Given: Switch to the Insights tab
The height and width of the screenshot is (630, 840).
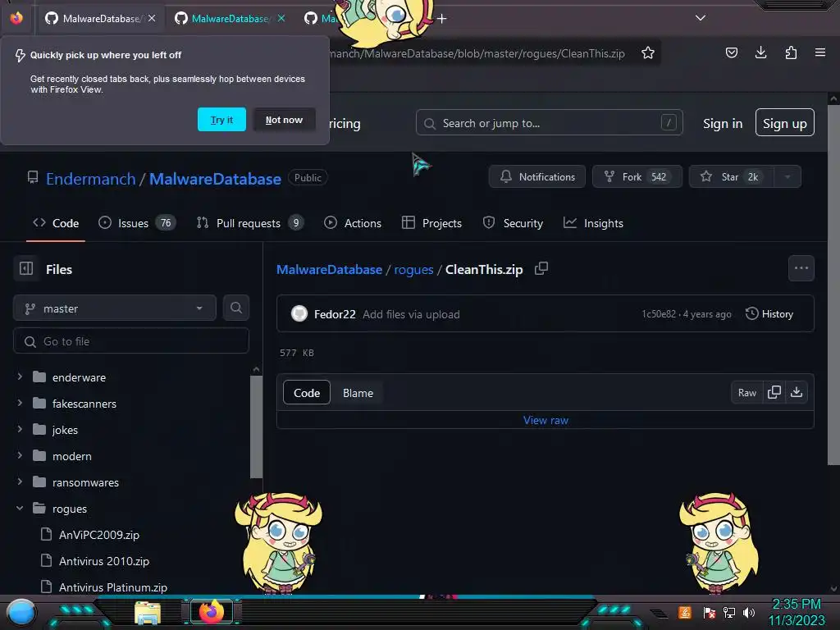Looking at the screenshot, I should (x=593, y=223).
